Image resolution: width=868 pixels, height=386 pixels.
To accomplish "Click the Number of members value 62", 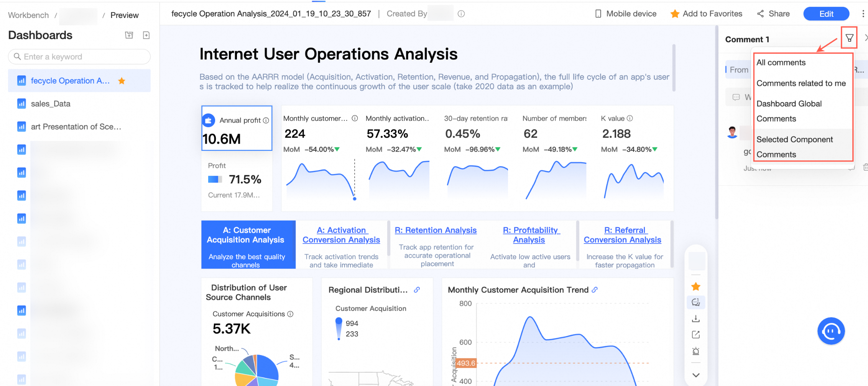I will pos(531,134).
